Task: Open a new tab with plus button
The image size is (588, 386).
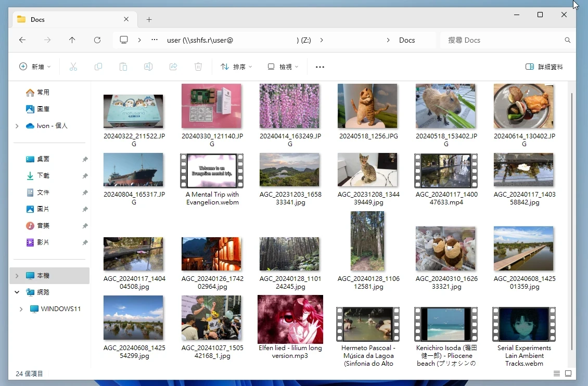Action: [149, 19]
